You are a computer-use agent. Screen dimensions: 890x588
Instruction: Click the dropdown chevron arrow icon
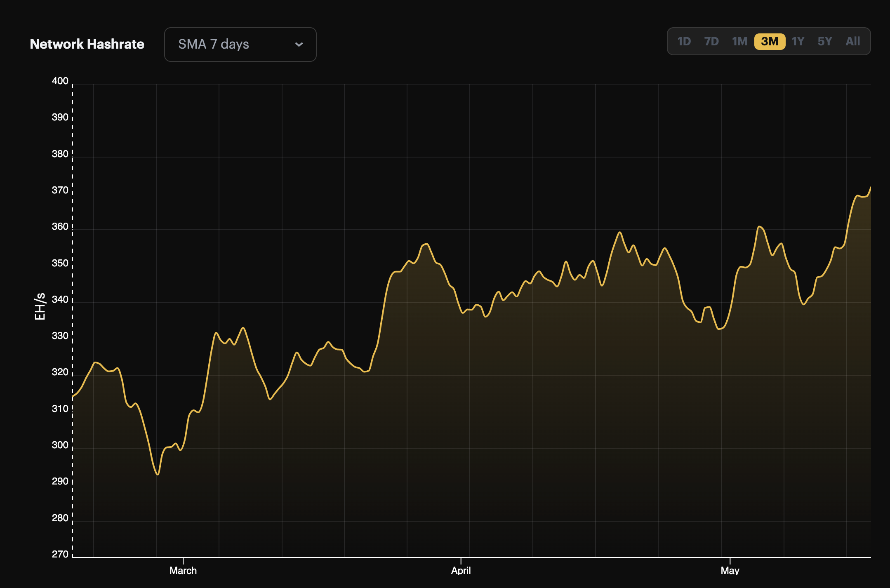[299, 45]
